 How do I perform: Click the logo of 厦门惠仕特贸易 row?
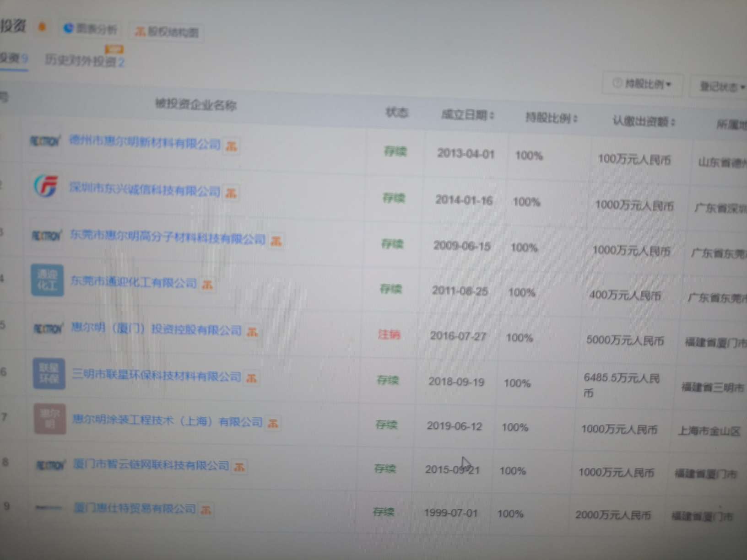(x=49, y=507)
